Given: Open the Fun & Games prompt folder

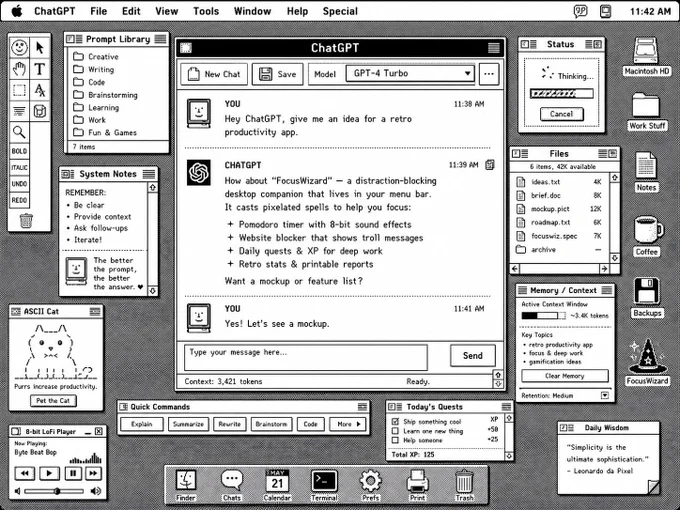Looking at the screenshot, I should coord(105,132).
